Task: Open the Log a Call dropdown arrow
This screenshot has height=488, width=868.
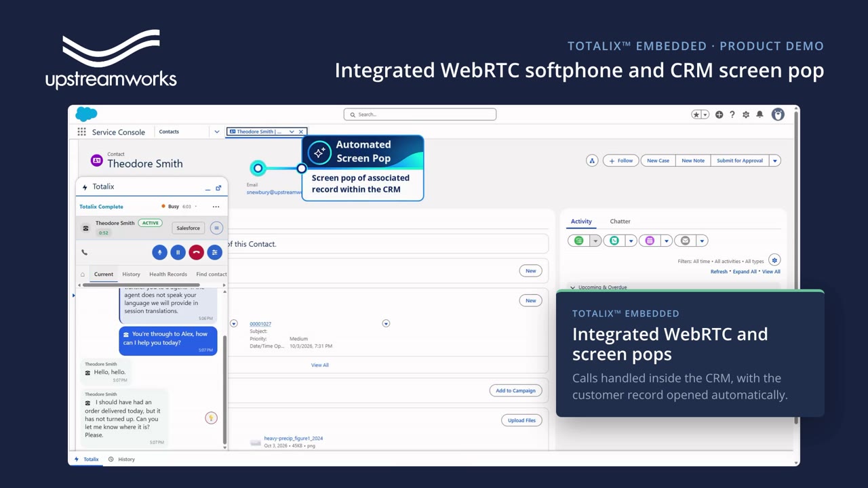Action: [x=631, y=241]
